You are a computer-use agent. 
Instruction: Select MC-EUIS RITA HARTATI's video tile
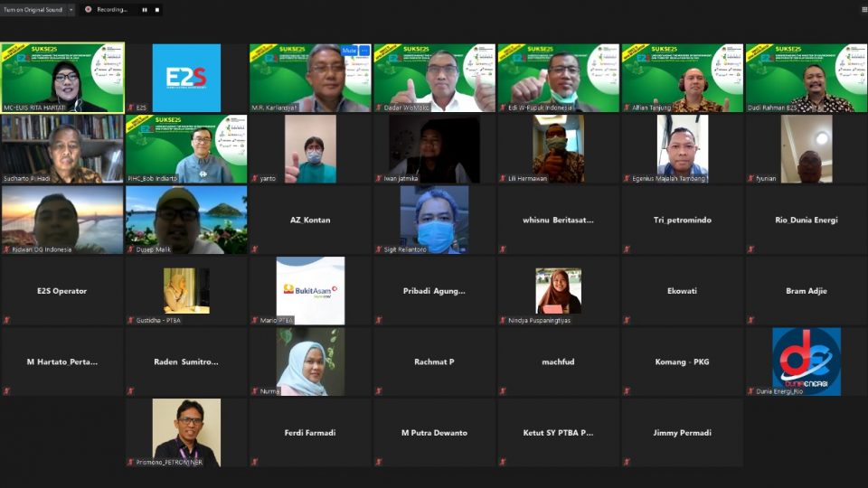(x=62, y=78)
